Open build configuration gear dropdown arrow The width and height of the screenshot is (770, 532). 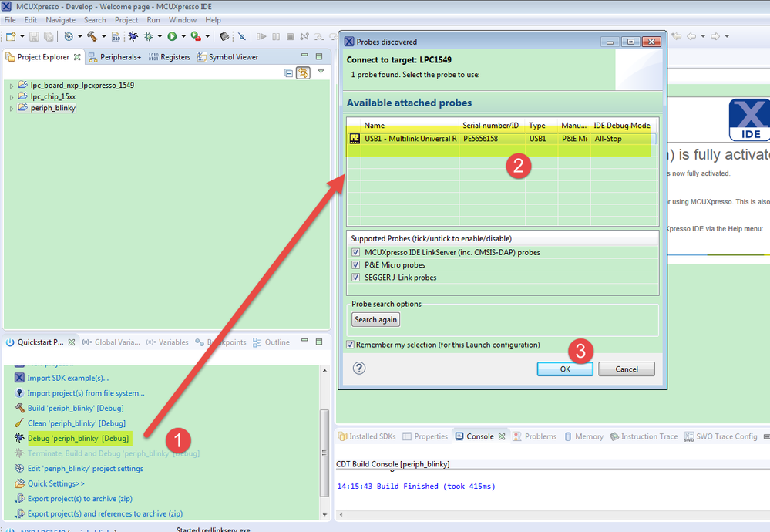[80, 36]
